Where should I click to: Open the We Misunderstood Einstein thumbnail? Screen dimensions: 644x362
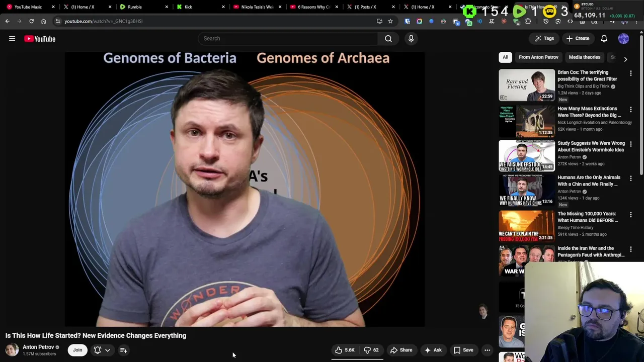(x=527, y=156)
